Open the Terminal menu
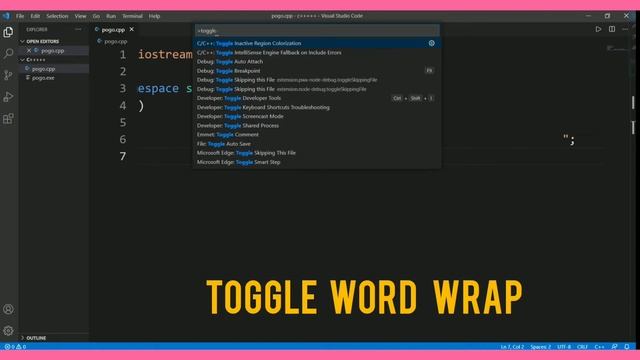 click(x=132, y=16)
